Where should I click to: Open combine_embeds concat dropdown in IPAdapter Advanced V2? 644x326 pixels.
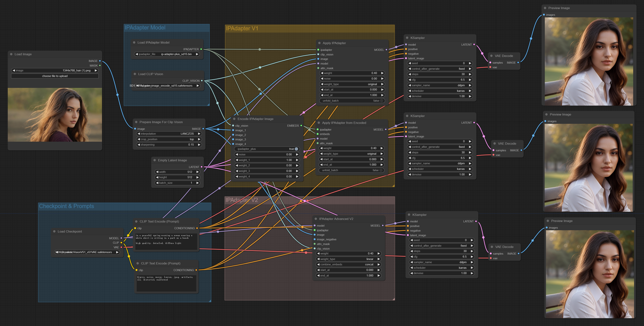[348, 265]
